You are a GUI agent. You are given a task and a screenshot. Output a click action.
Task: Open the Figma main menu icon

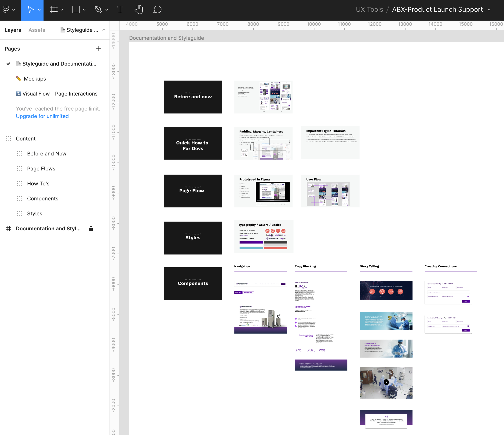(6, 10)
